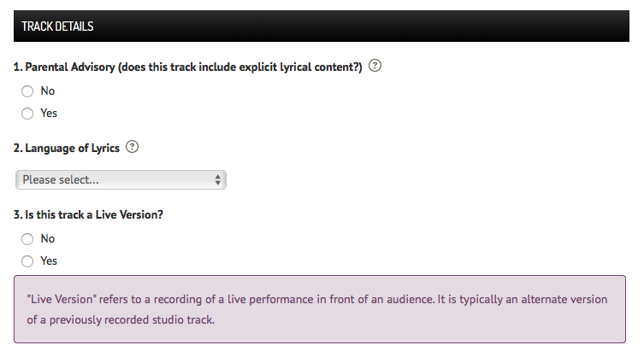Select Yes radio for Live Version
644x357 pixels.
click(x=27, y=261)
